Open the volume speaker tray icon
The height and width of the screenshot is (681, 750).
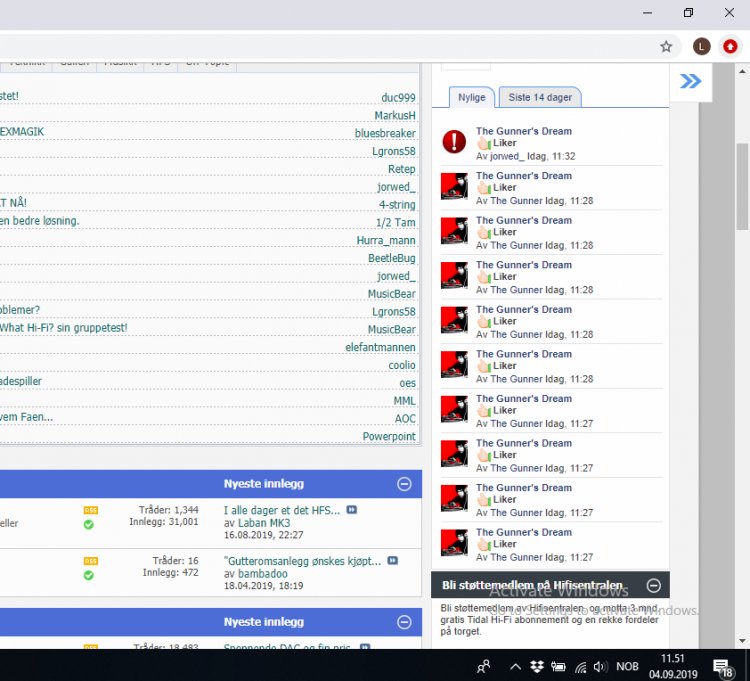(x=600, y=666)
